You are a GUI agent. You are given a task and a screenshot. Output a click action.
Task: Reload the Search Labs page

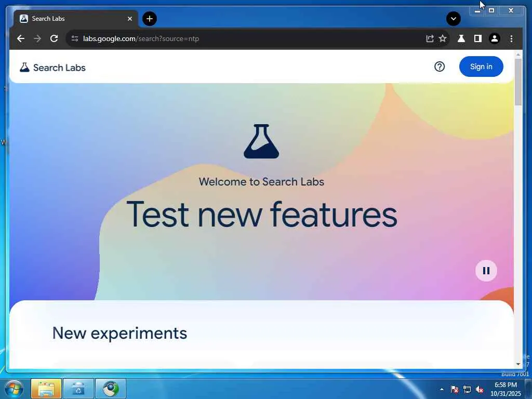(54, 38)
